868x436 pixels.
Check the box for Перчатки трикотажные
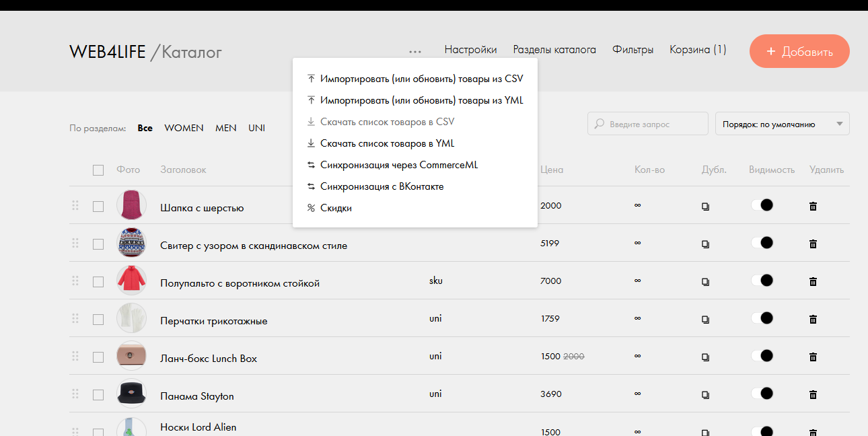point(98,320)
